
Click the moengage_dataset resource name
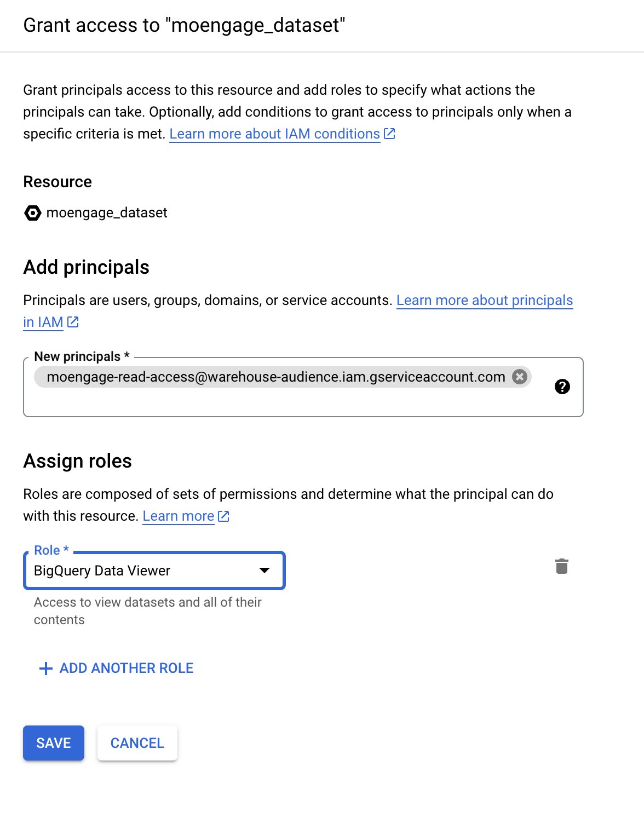tap(107, 212)
